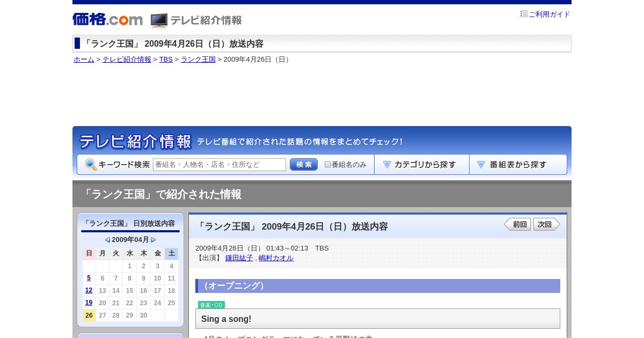Go to next month arrow in calendar
644x338 pixels.
click(153, 240)
